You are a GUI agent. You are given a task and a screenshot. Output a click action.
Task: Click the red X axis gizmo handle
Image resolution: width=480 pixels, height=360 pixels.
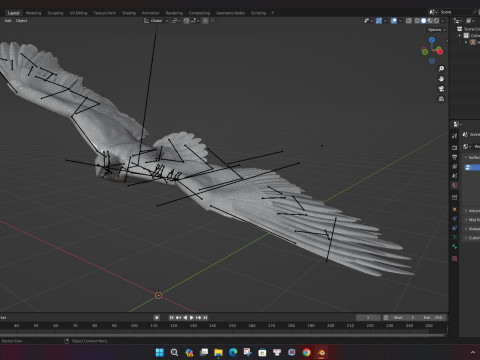click(x=440, y=51)
